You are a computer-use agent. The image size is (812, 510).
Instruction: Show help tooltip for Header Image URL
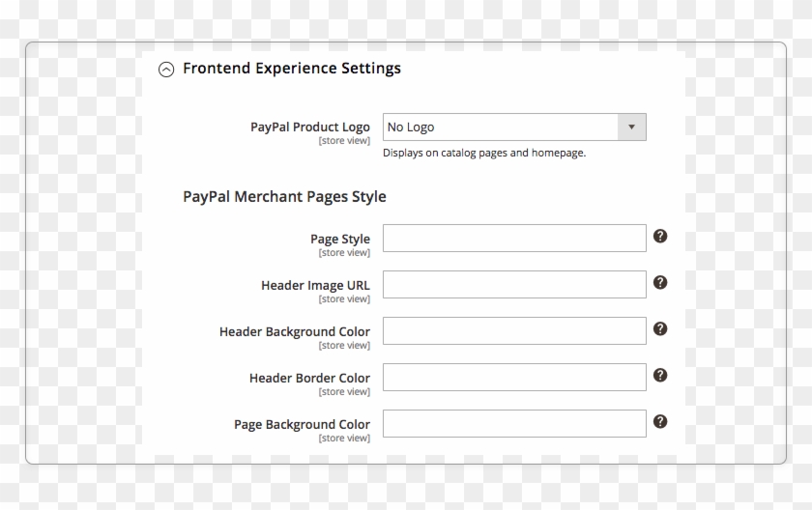[x=659, y=282]
